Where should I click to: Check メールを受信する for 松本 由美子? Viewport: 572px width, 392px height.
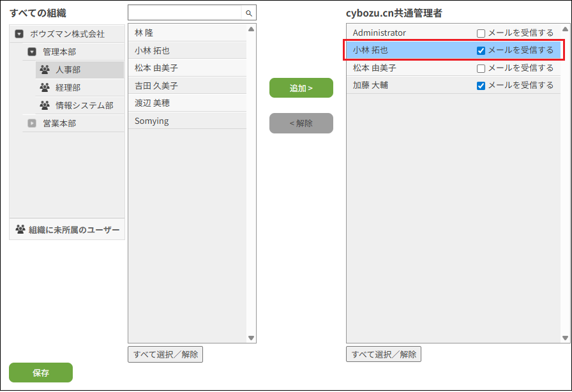click(x=481, y=68)
